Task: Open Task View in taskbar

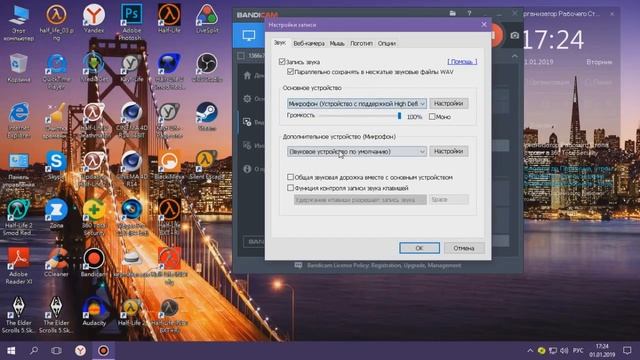Action: coord(57,351)
